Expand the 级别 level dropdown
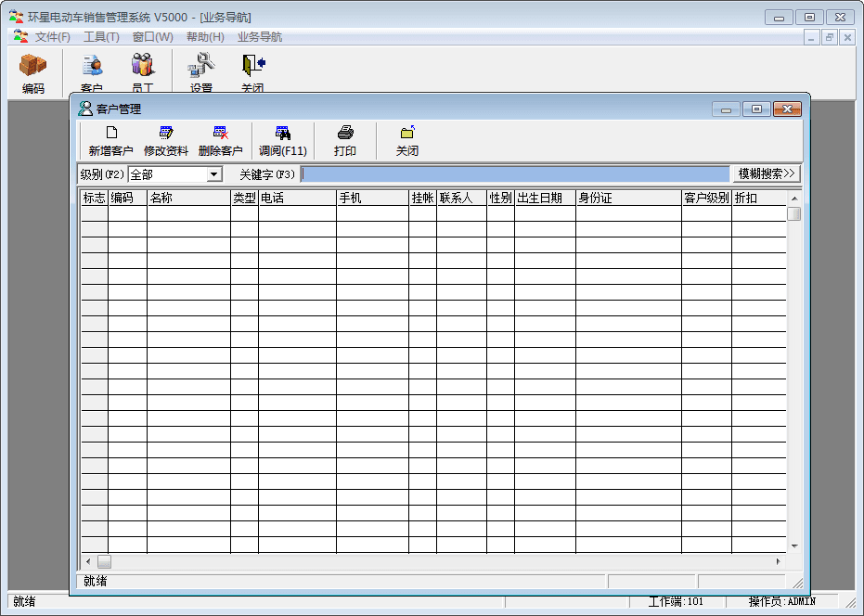Viewport: 864px width, 616px height. [214, 174]
